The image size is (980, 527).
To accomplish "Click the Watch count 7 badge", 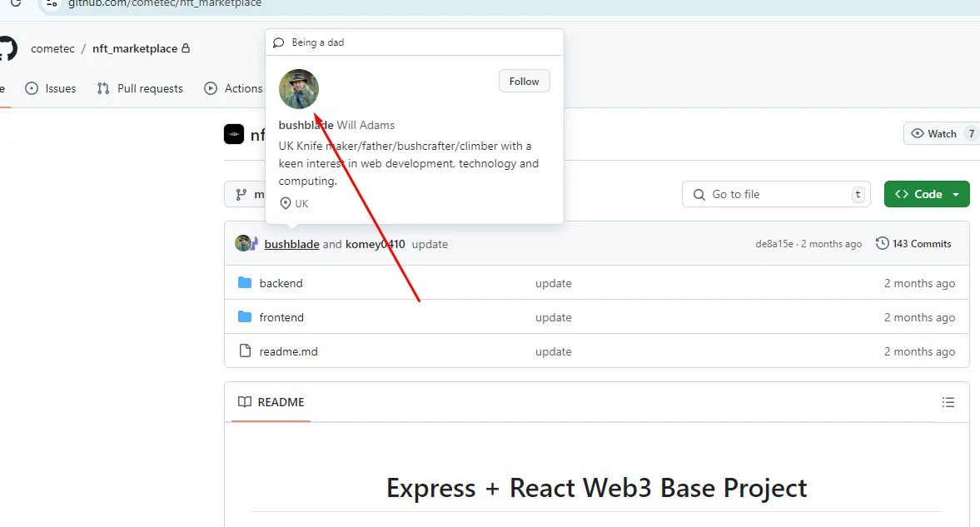I will (x=971, y=133).
